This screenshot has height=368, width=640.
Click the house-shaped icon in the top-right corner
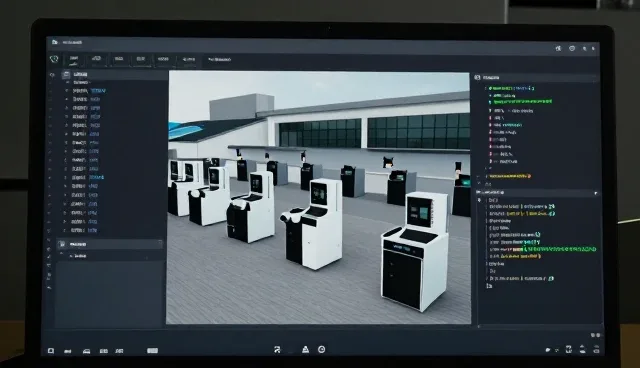[x=558, y=49]
